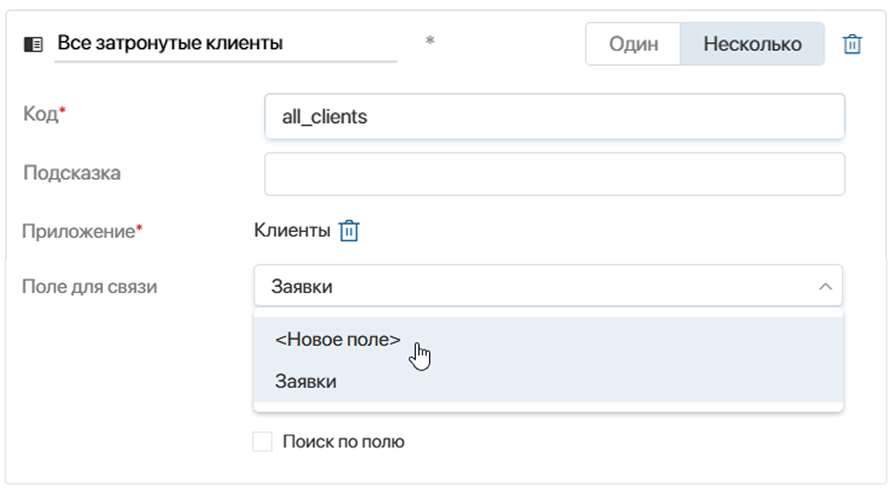Choose <Новое поле> from the list
The height and width of the screenshot is (491, 893).
tap(548, 339)
